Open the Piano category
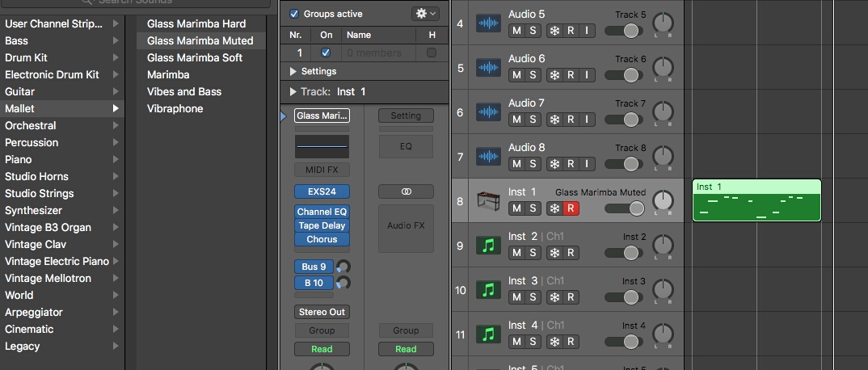The width and height of the screenshot is (868, 370). [62, 159]
